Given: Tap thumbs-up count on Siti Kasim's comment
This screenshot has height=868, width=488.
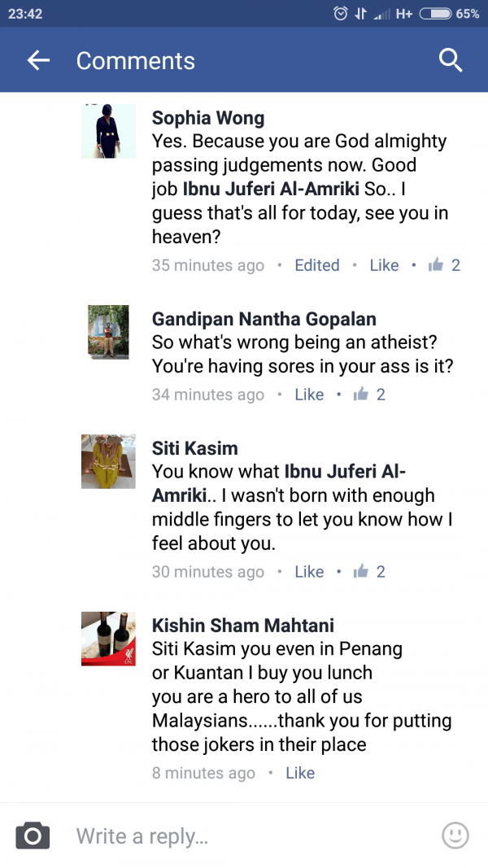Looking at the screenshot, I should click(370, 572).
